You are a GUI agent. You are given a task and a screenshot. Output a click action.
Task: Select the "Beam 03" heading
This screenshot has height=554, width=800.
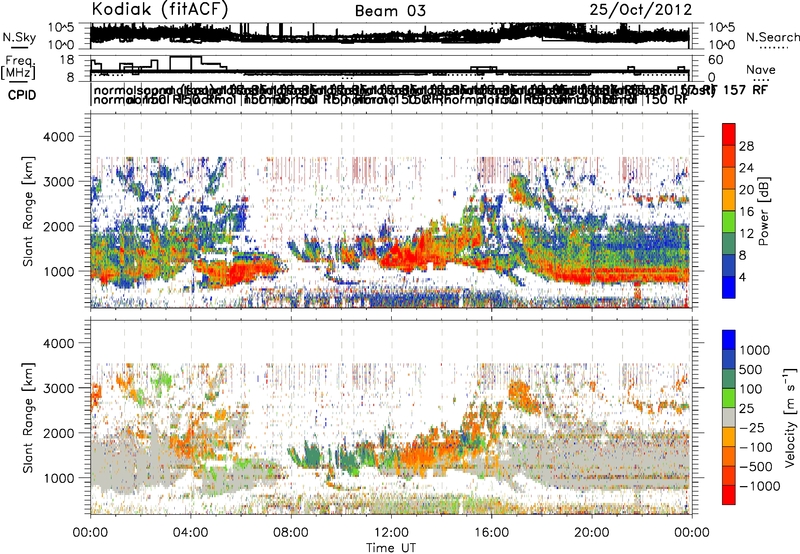pos(390,11)
